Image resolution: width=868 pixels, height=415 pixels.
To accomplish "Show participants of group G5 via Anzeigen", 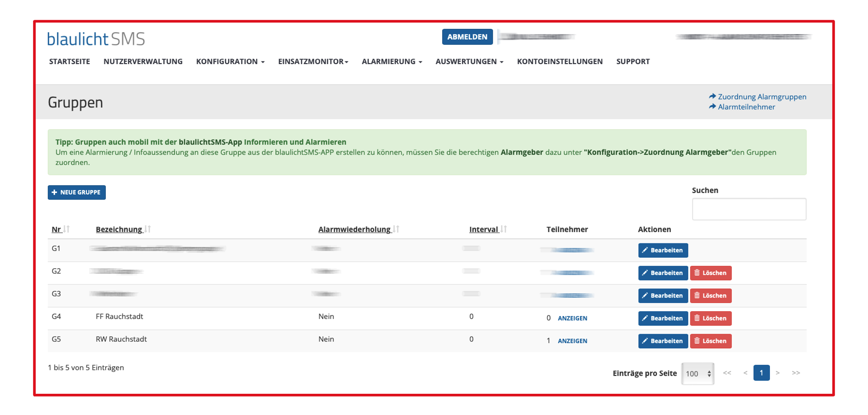I will click(572, 341).
